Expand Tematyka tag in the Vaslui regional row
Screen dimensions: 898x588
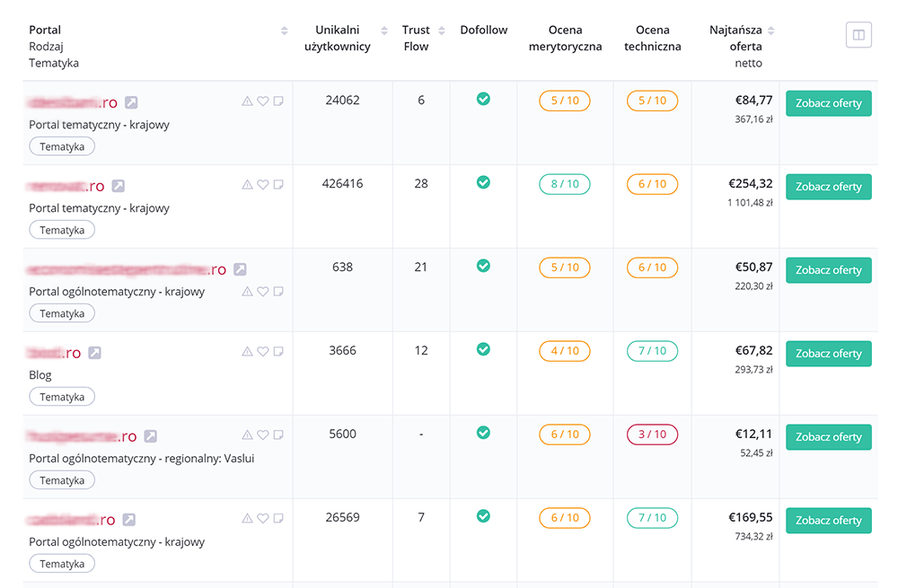pyautogui.click(x=62, y=480)
